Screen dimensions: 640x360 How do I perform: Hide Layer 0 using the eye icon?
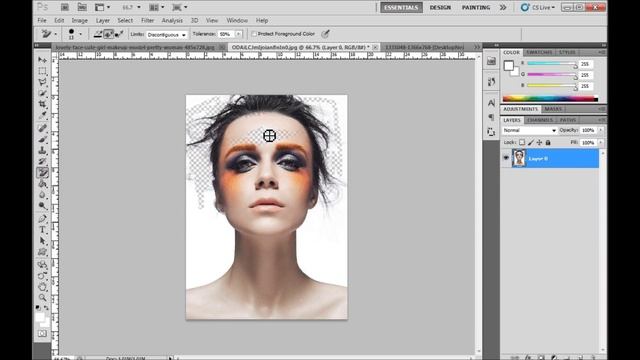[x=506, y=158]
